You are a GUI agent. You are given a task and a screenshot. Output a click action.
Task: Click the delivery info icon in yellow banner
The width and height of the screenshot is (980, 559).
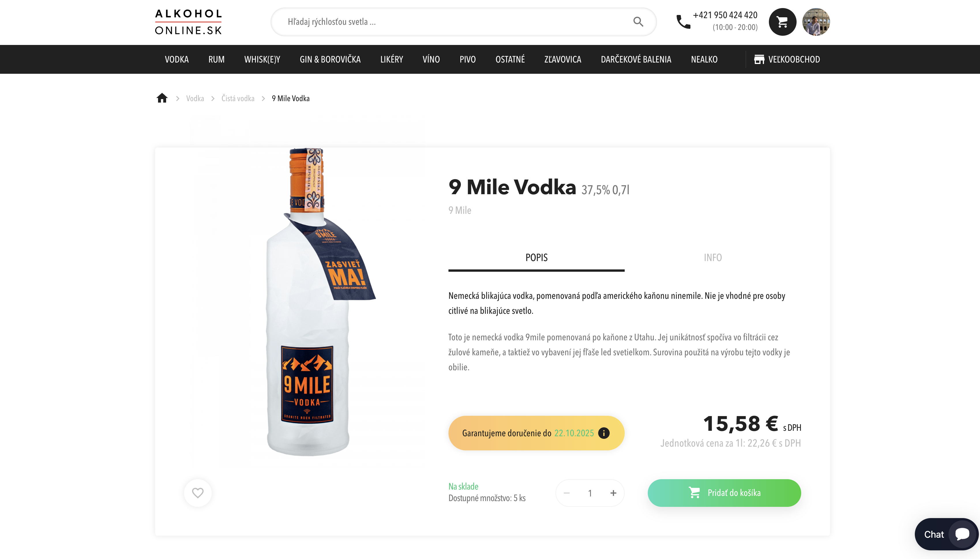tap(604, 433)
